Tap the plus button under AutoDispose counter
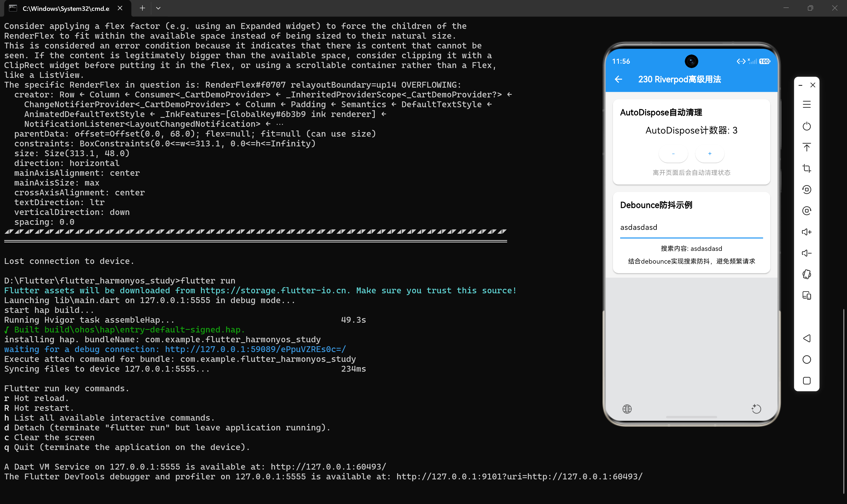 tap(710, 154)
